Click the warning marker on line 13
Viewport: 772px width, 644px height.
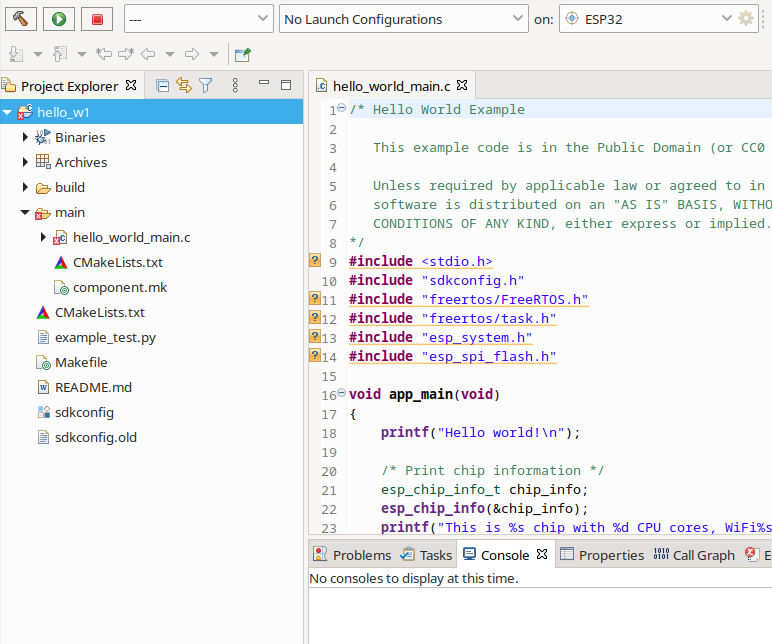pos(315,336)
